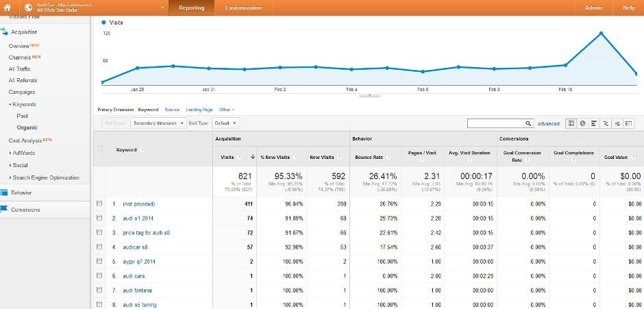Open the Admin tab

[593, 8]
